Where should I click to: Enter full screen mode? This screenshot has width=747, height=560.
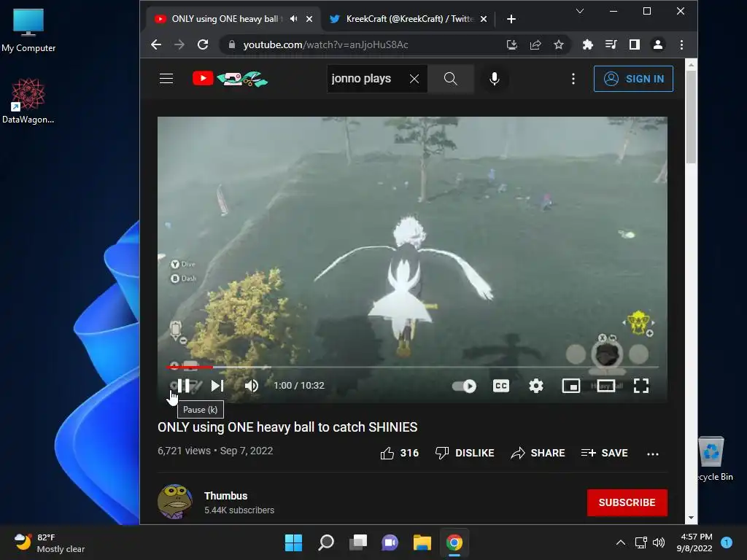(641, 386)
